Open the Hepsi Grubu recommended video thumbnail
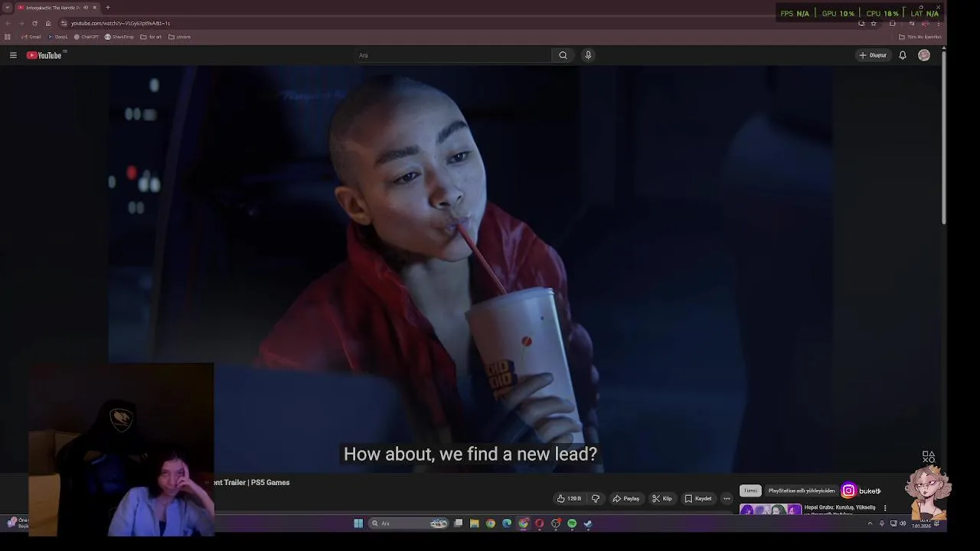This screenshot has height=551, width=980. tap(770, 509)
